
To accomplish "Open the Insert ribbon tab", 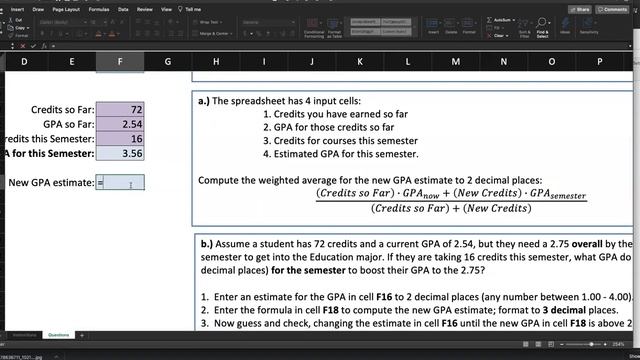I will pyautogui.click(x=17, y=9).
